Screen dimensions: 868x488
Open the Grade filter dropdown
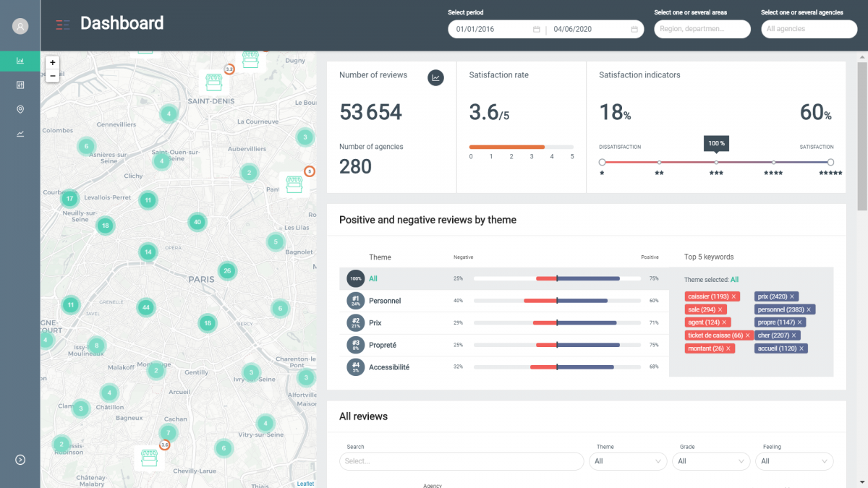click(x=712, y=461)
